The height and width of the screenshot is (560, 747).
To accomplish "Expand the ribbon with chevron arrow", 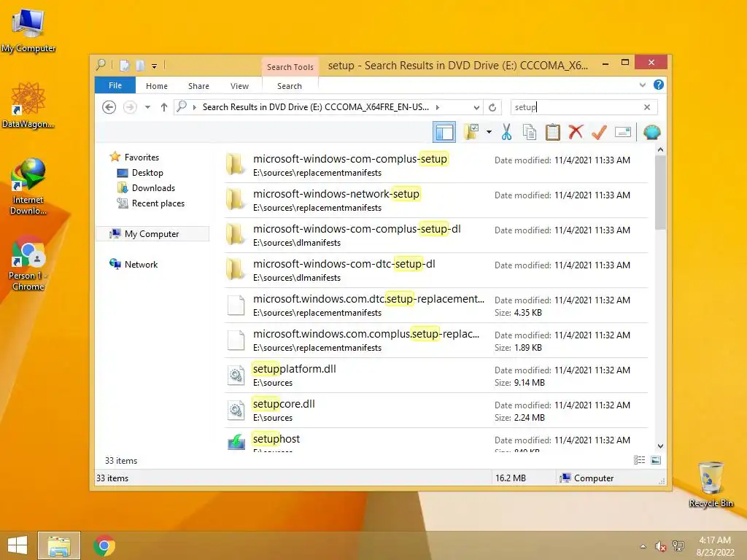I will tap(642, 85).
